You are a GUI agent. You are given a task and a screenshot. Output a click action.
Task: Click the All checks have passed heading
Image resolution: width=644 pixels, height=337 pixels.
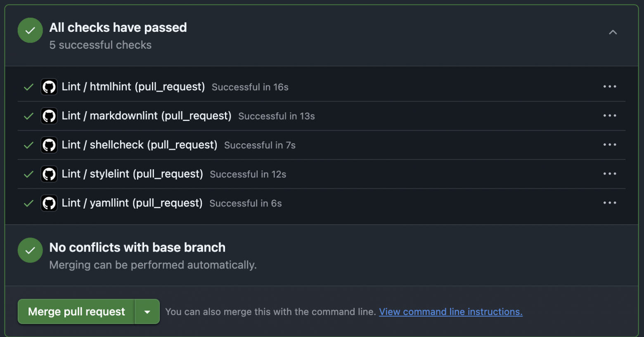click(118, 28)
